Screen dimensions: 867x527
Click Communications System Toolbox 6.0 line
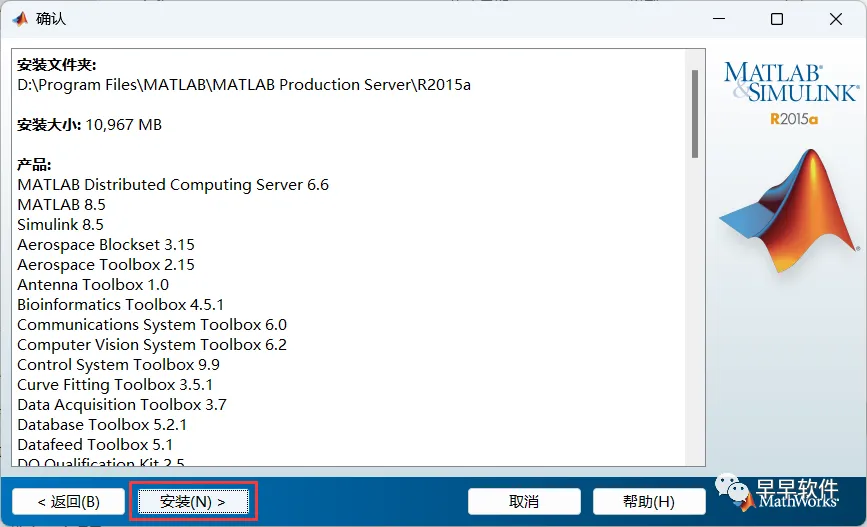click(x=152, y=325)
